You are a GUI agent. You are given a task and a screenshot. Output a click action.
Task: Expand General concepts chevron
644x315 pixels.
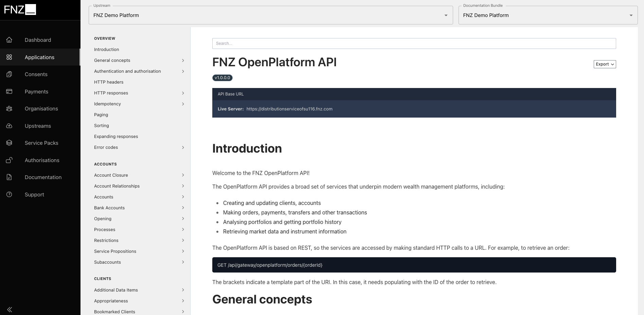pyautogui.click(x=183, y=60)
